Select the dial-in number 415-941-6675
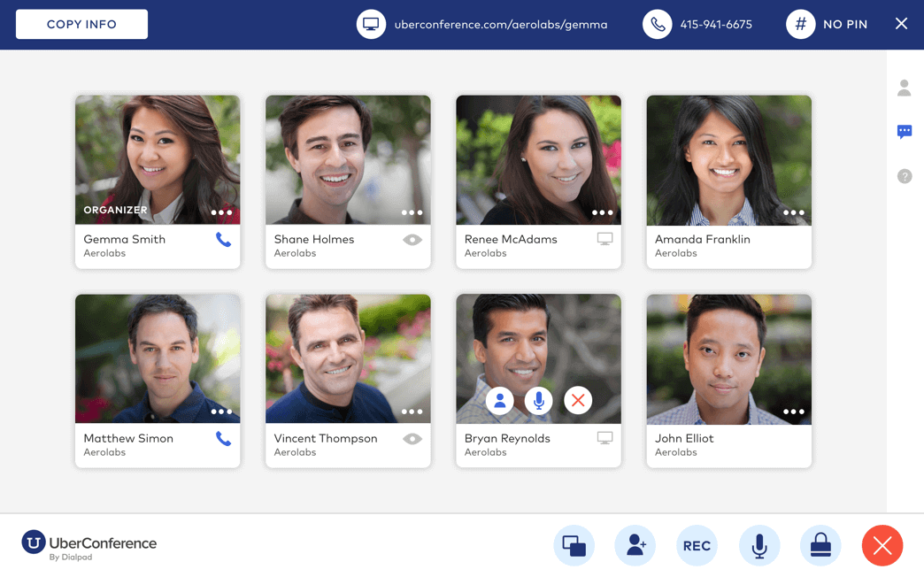The height and width of the screenshot is (577, 924). pyautogui.click(x=716, y=25)
